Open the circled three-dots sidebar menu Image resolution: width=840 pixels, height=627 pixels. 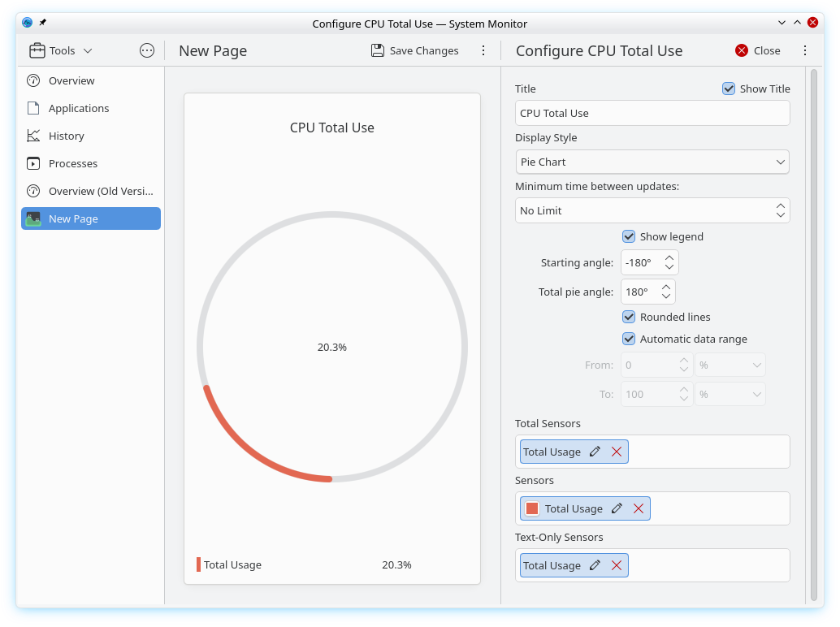click(x=147, y=50)
